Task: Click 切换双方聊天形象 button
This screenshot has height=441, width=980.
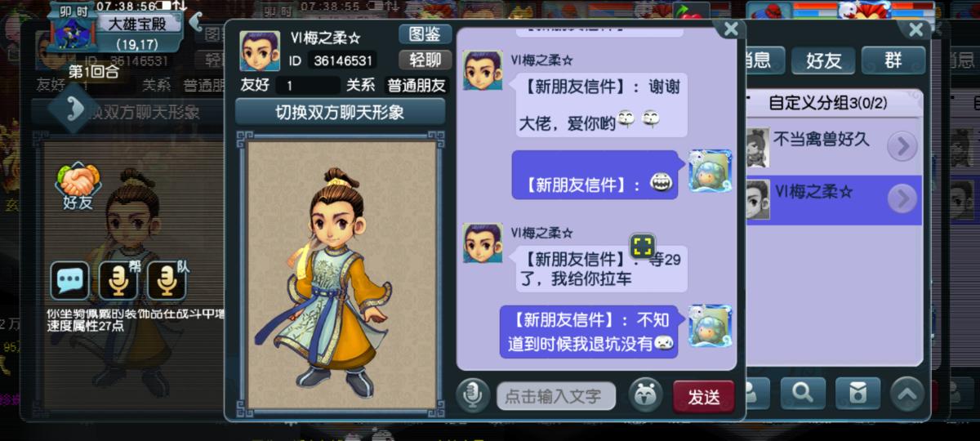Action: click(340, 112)
